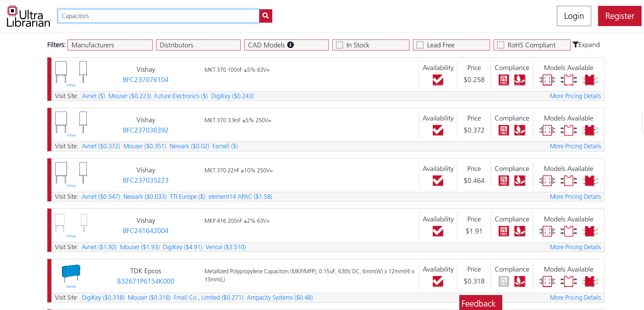
Task: Click the red search magnifier button
Action: [x=265, y=16]
